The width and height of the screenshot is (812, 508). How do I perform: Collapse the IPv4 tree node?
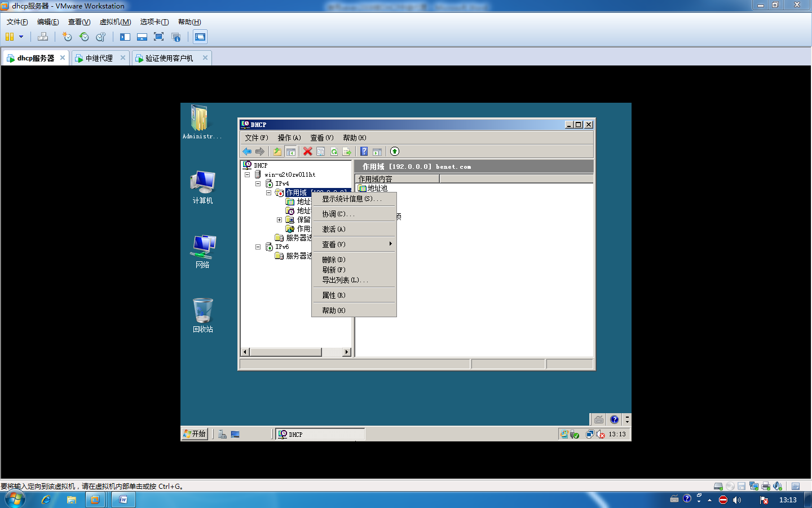pos(258,183)
